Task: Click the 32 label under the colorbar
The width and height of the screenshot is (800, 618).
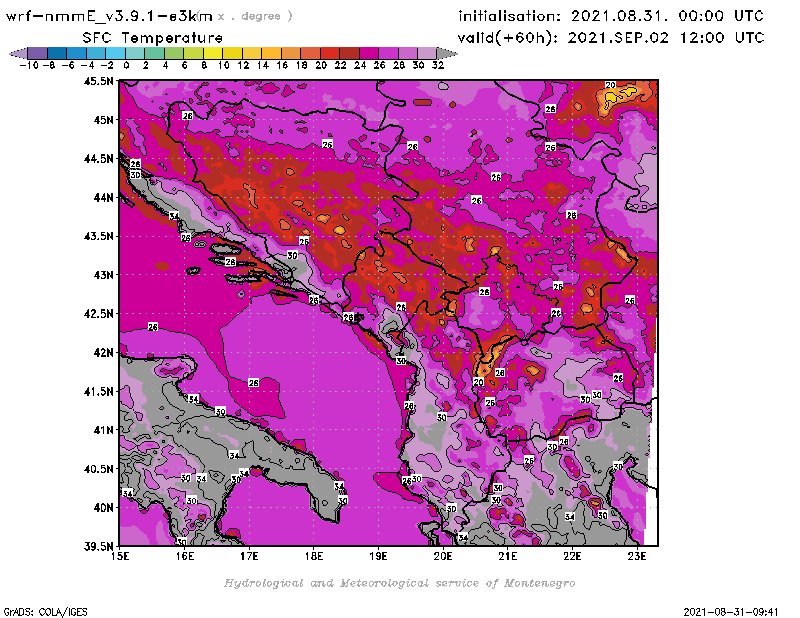Action: (x=438, y=65)
